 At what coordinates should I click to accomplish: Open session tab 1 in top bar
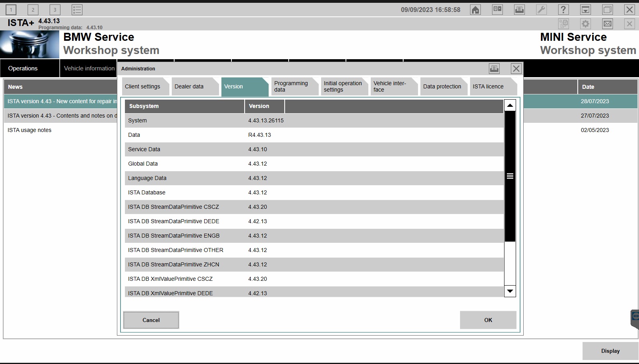pos(11,10)
